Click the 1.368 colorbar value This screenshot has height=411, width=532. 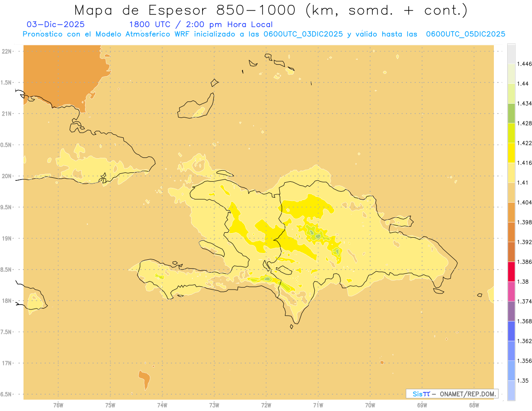coord(525,321)
